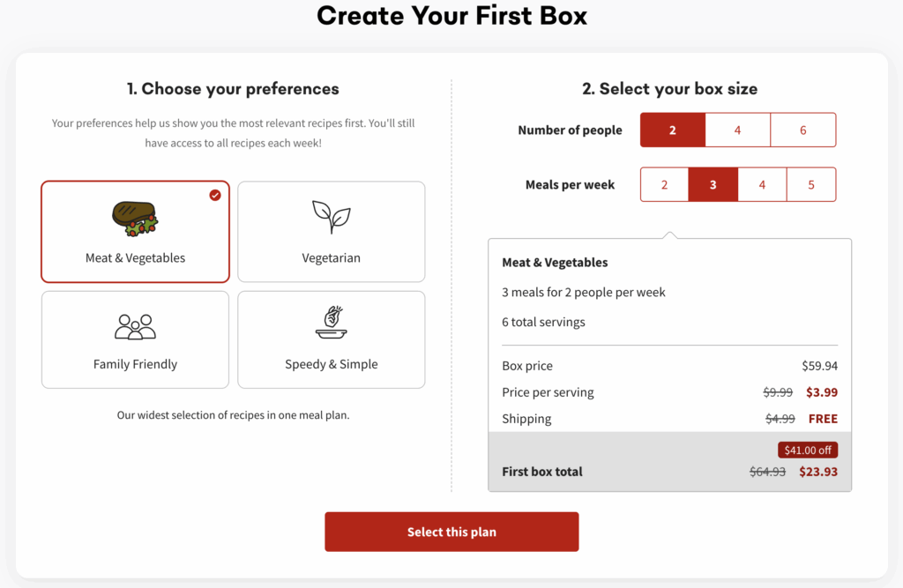
Task: Click the $3.99 discounted serving price
Action: (x=822, y=392)
